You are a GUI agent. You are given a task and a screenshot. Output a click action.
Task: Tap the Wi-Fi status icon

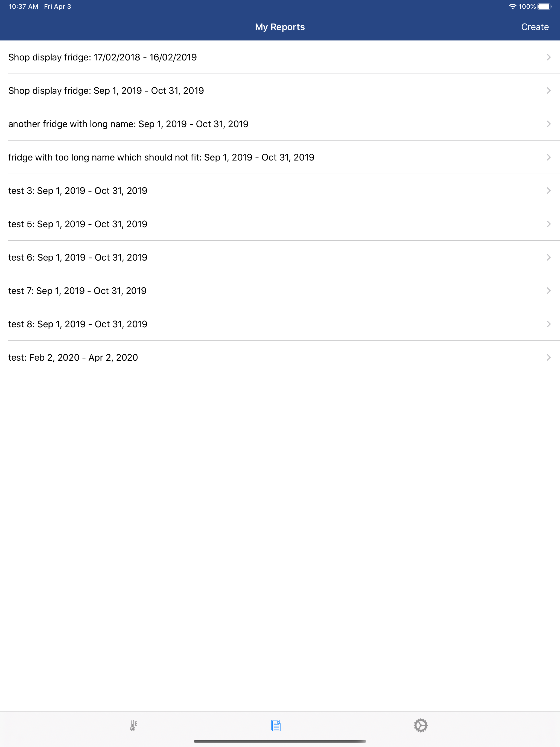(x=512, y=6)
